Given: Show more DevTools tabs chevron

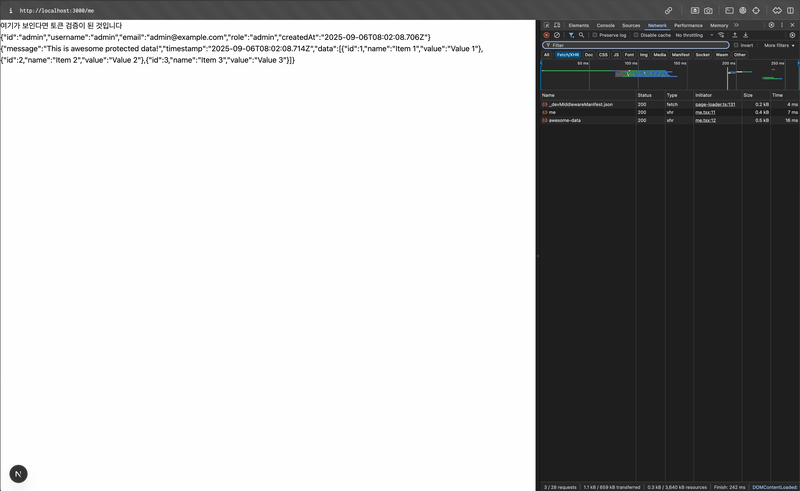Looking at the screenshot, I should coord(736,25).
